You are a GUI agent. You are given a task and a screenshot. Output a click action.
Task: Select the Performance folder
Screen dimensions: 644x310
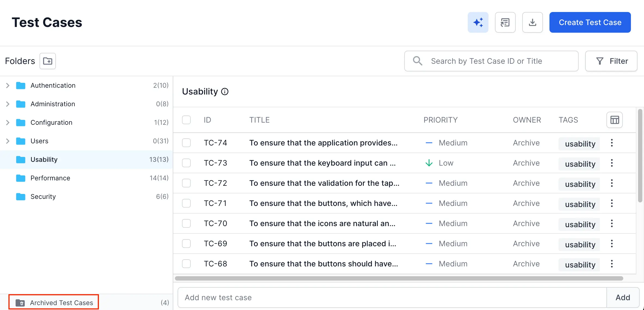click(x=50, y=178)
